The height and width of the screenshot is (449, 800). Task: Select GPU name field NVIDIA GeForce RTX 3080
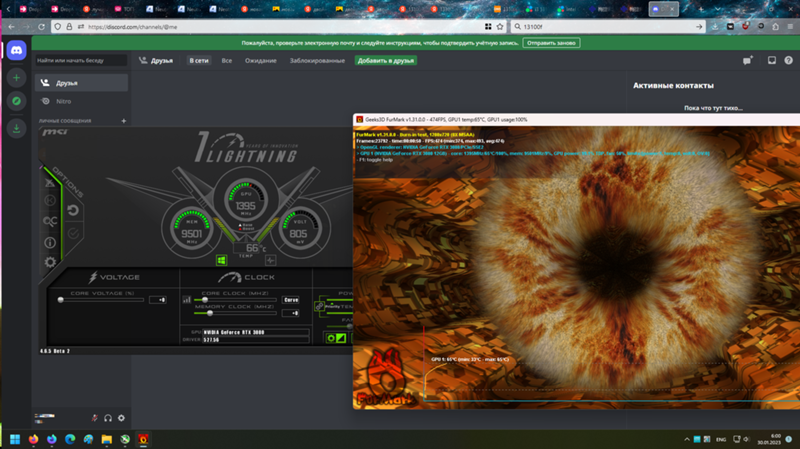click(x=256, y=332)
